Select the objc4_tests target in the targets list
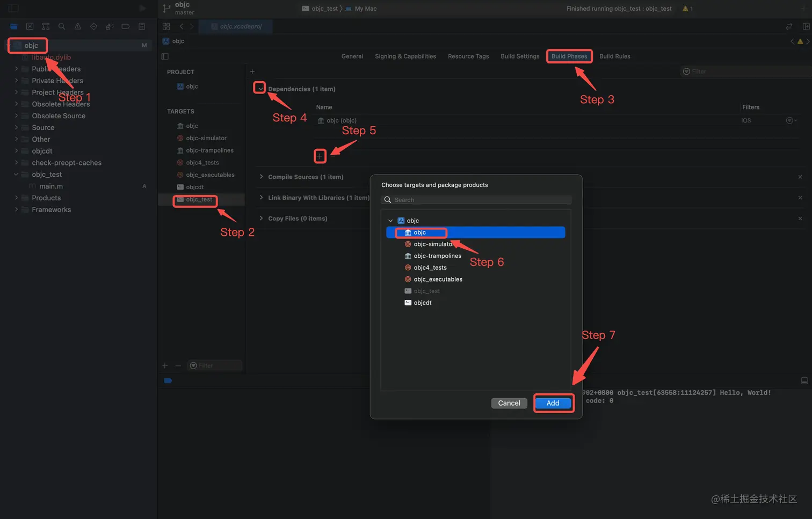 pos(201,163)
